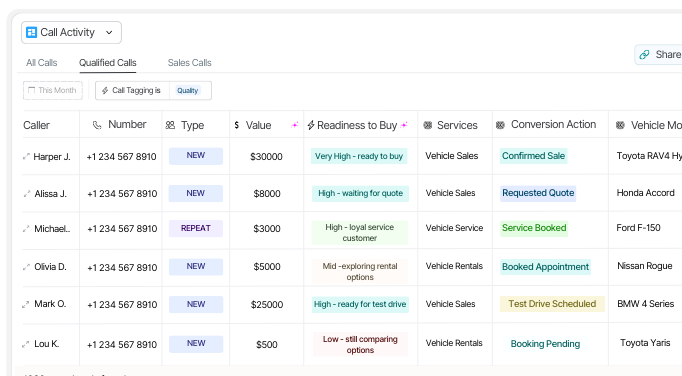Click the BMW 4 Series vehicle cell

[645, 304]
